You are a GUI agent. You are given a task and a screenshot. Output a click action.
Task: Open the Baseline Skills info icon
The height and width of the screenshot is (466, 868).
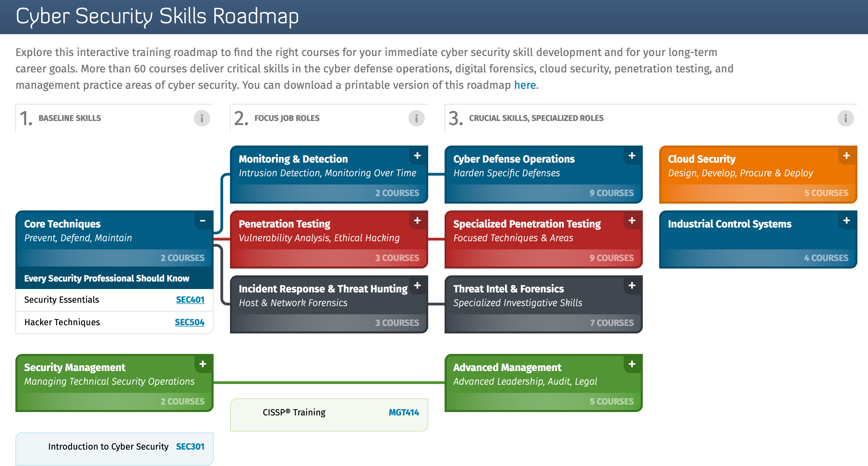coord(202,118)
